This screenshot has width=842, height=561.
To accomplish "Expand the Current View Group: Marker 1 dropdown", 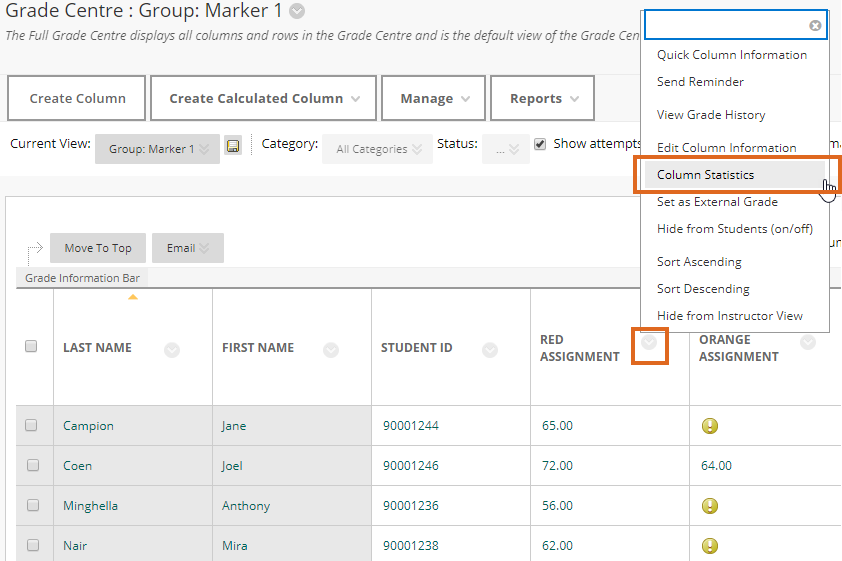I will tap(157, 149).
